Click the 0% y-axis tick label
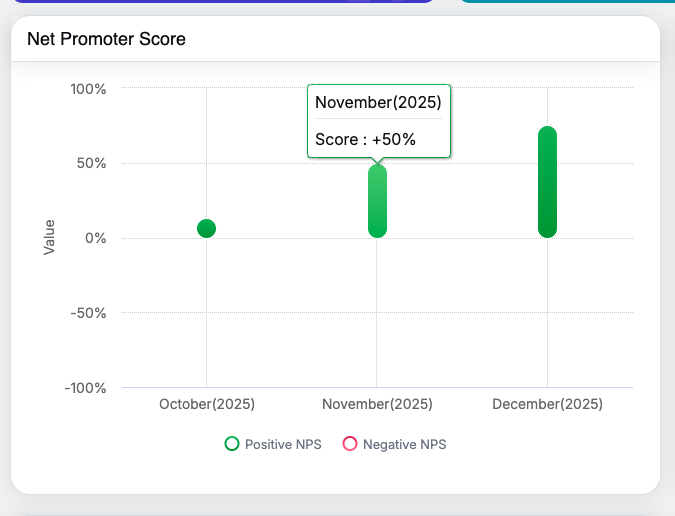The width and height of the screenshot is (675, 516). click(95, 238)
